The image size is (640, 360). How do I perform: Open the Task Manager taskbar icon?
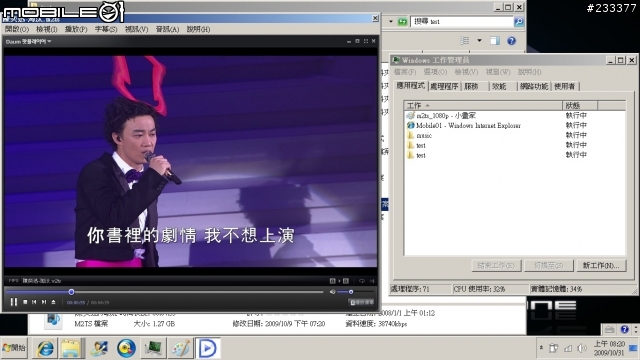(x=153, y=348)
